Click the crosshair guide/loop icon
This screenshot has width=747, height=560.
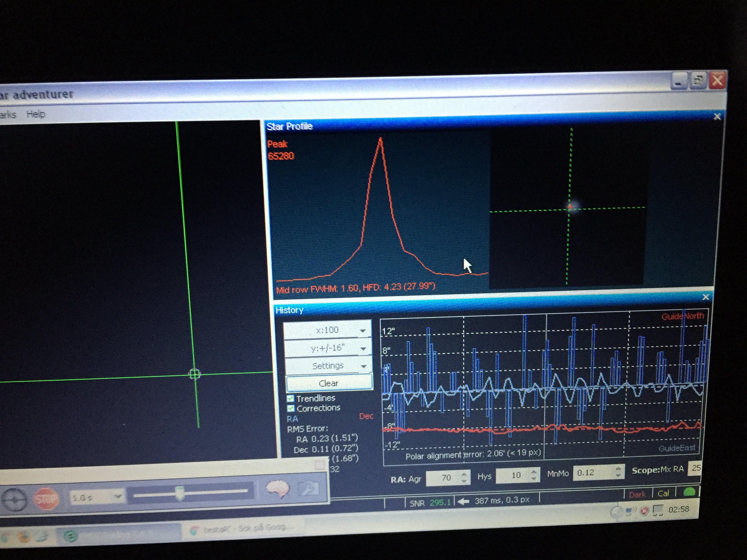[14, 500]
